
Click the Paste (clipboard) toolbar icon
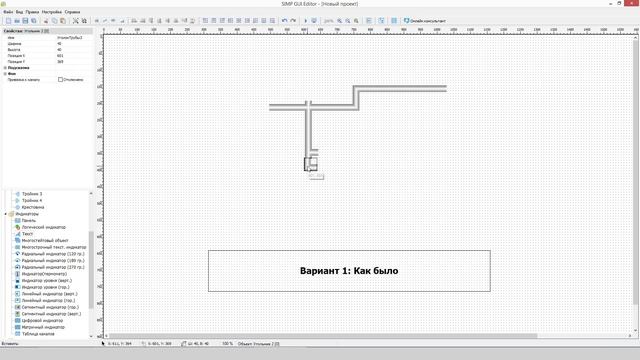click(x=63, y=20)
